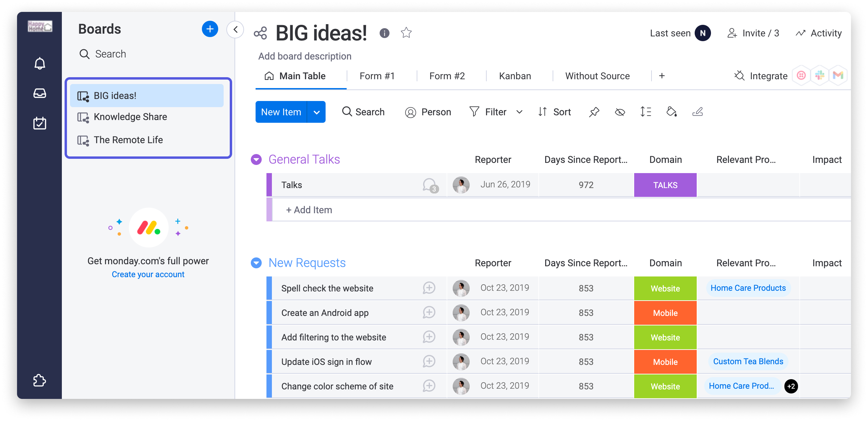The height and width of the screenshot is (421, 868).
Task: Open conditional coloring paint bucket icon
Action: coord(672,112)
